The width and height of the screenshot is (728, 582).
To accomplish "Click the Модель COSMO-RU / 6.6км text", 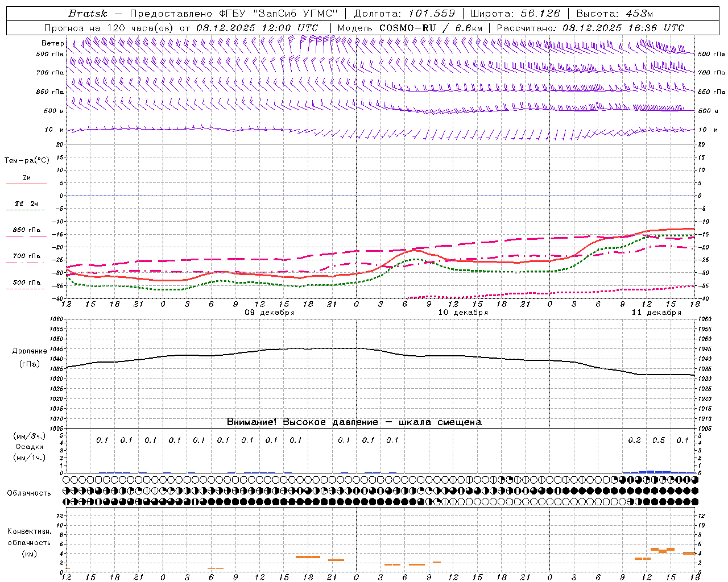I will tap(410, 28).
